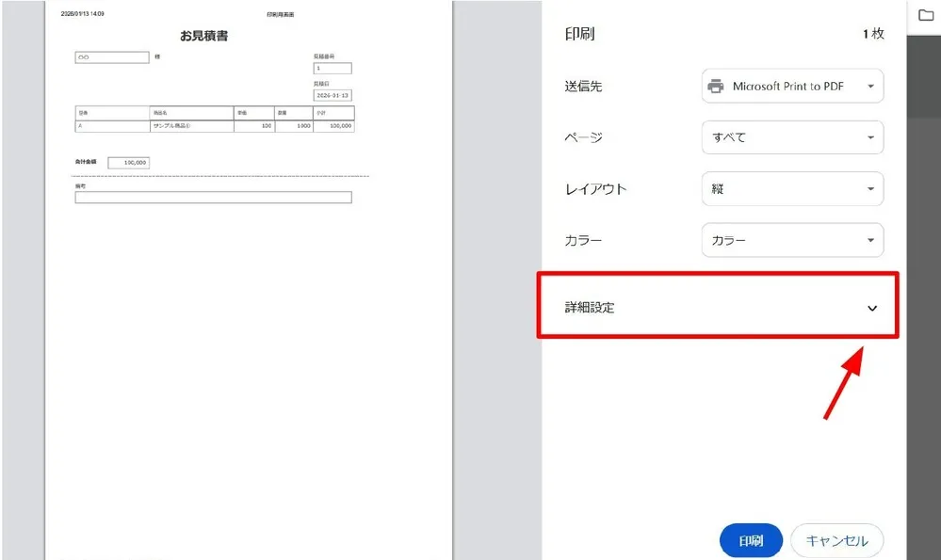Open the カラー color mode dropdown

point(792,241)
